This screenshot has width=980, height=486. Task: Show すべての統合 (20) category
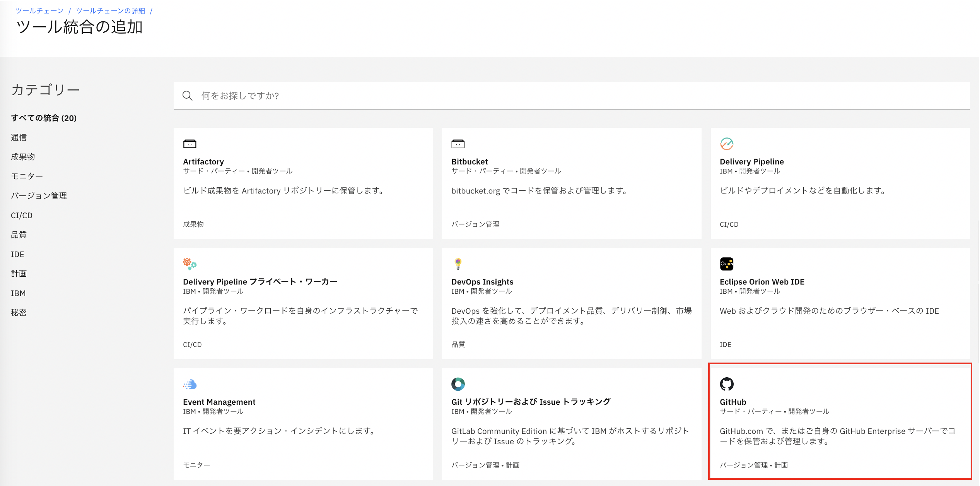tap(44, 118)
